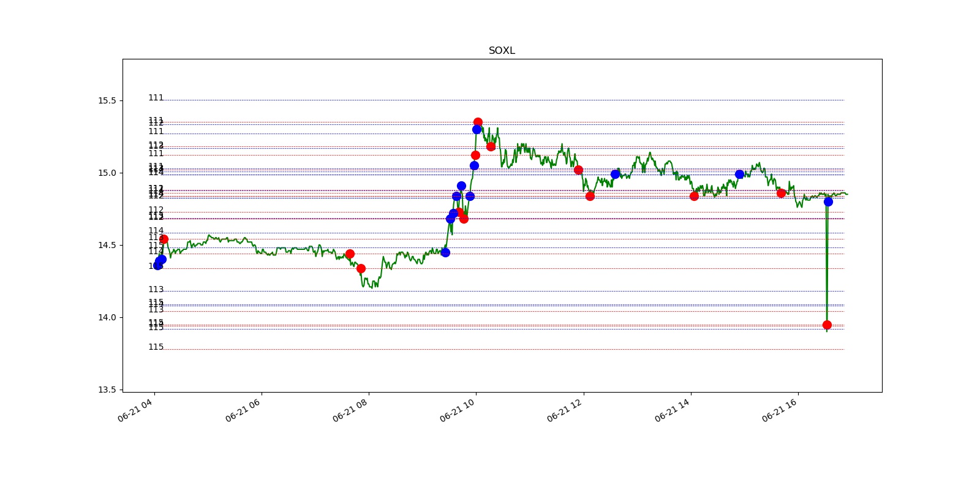The image size is (980, 490).
Task: Click the "06-21 06" x-axis label
Action: [x=243, y=410]
